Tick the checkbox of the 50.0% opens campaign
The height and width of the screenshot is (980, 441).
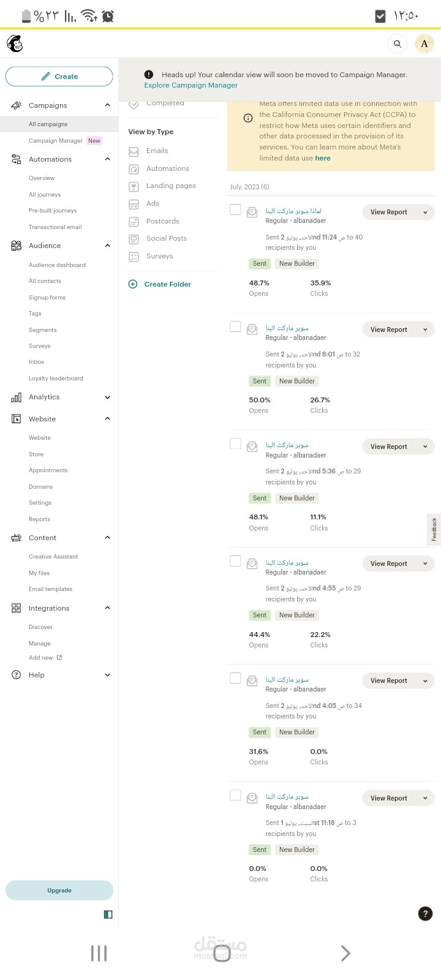[x=235, y=326]
